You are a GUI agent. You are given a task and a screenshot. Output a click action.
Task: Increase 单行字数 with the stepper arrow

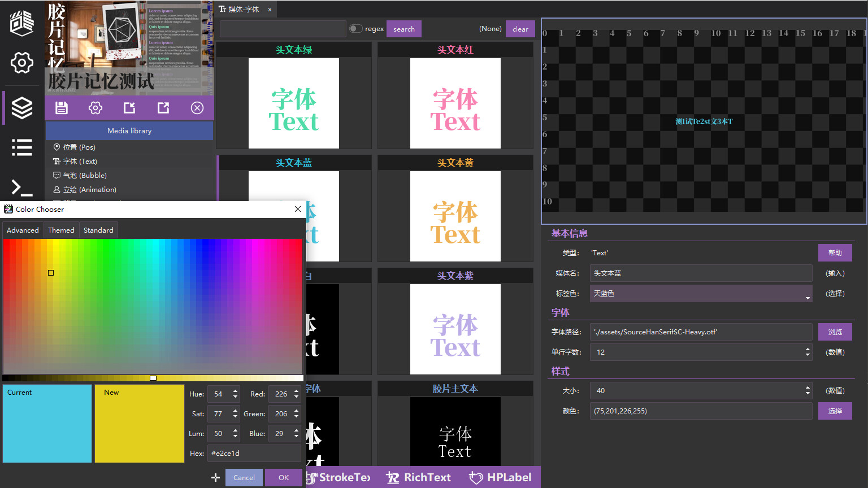tap(808, 349)
